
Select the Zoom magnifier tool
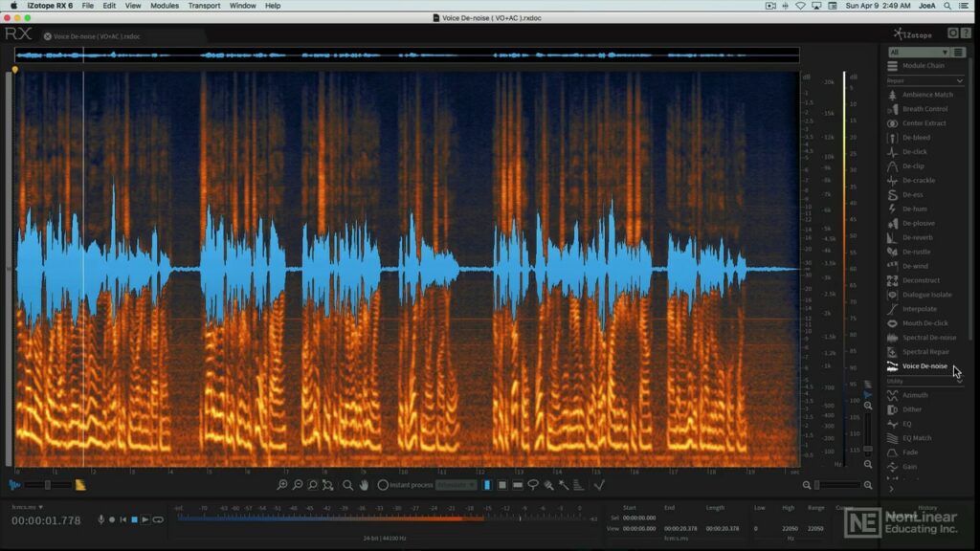(x=347, y=485)
